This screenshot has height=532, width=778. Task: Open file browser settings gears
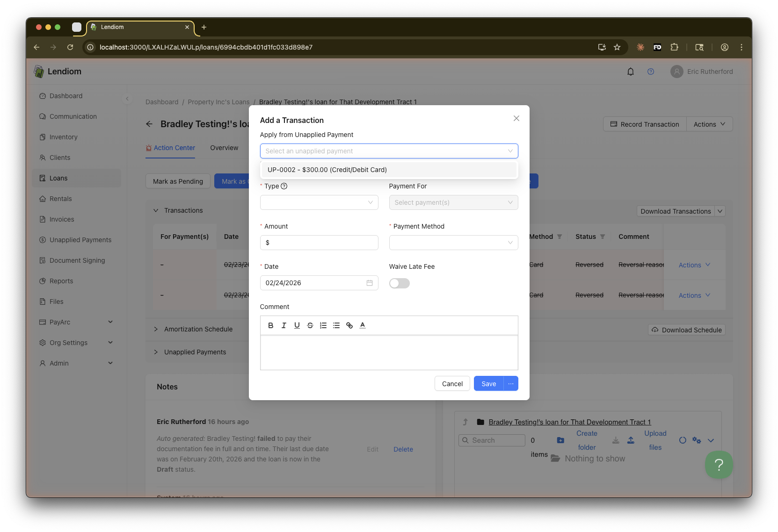[x=697, y=440]
